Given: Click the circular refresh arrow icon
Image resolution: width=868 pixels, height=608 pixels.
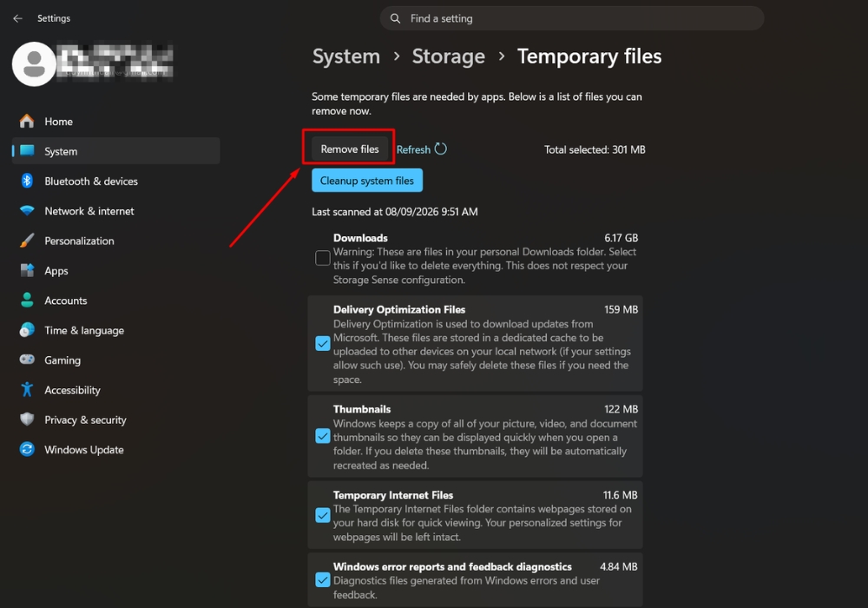Looking at the screenshot, I should pyautogui.click(x=441, y=149).
